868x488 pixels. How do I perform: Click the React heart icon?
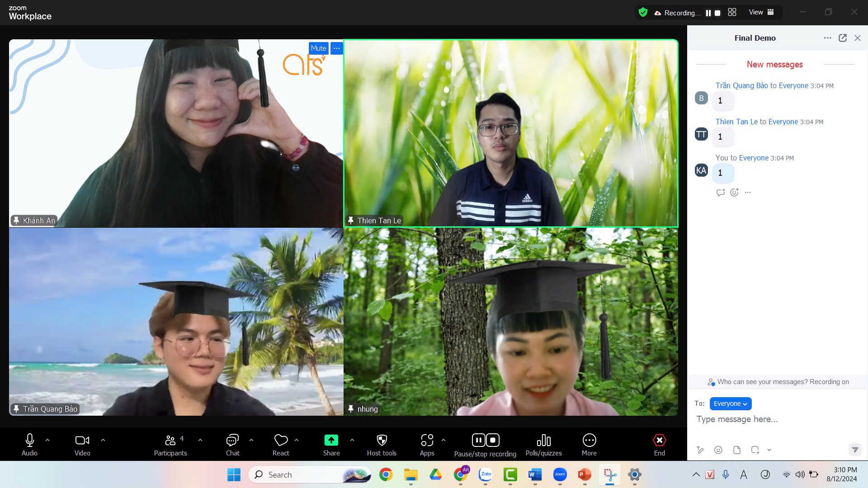281,441
